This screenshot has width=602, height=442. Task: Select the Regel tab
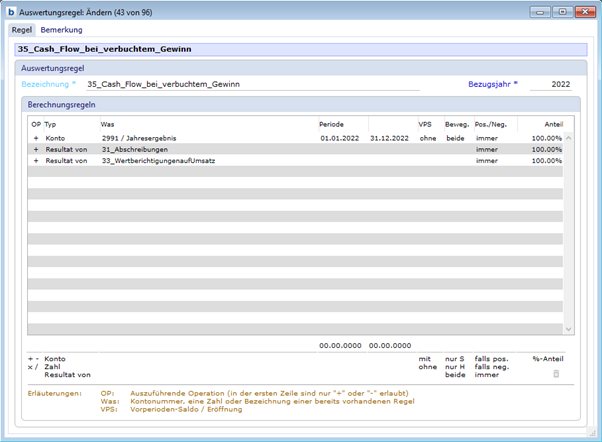22,30
